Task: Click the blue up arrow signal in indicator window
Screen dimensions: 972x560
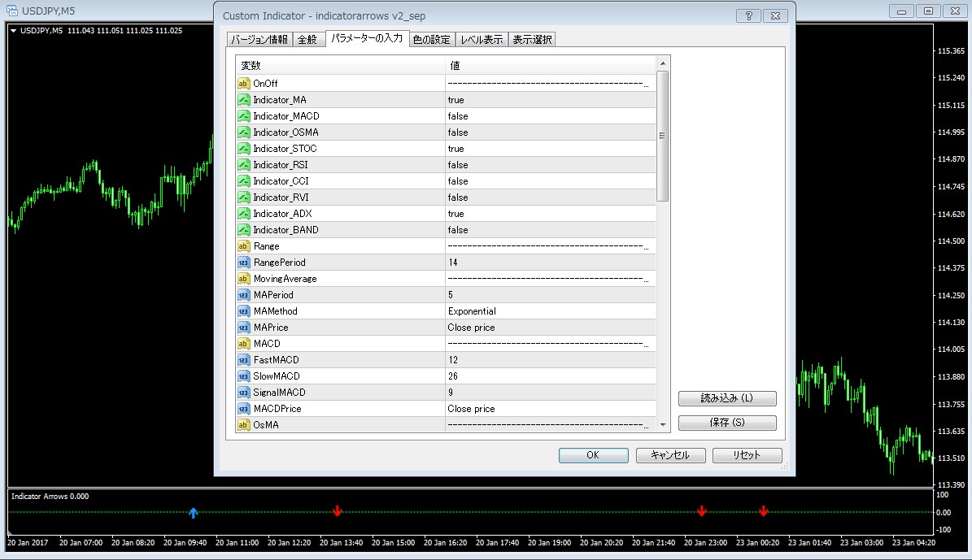Action: (x=194, y=512)
